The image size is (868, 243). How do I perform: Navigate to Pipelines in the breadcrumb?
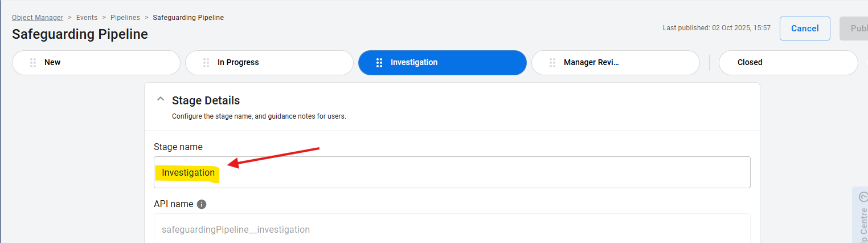click(x=125, y=18)
